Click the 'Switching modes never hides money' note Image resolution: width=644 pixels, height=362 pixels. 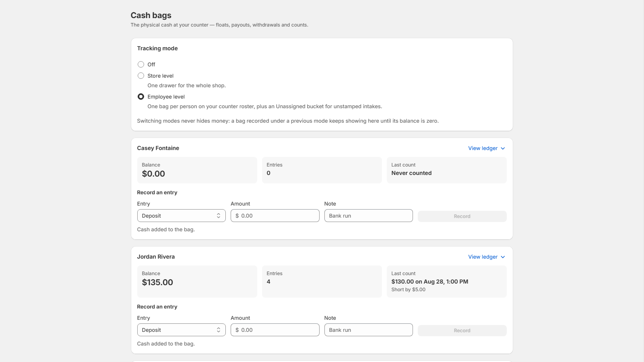click(x=288, y=121)
